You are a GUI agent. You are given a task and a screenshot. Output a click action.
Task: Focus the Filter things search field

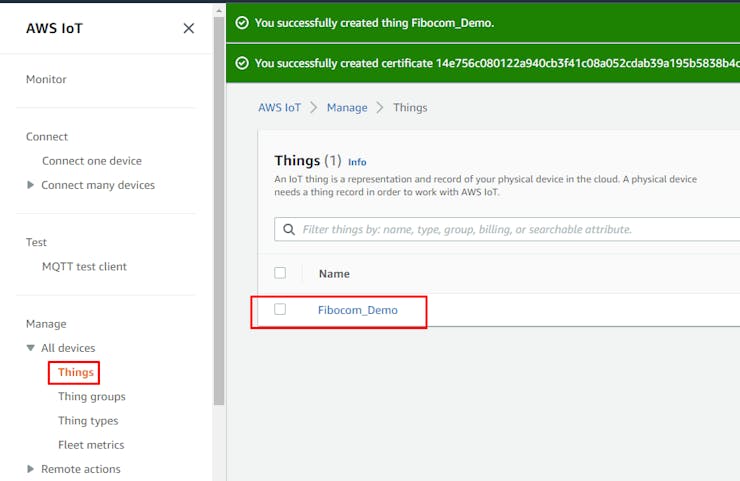coord(500,230)
